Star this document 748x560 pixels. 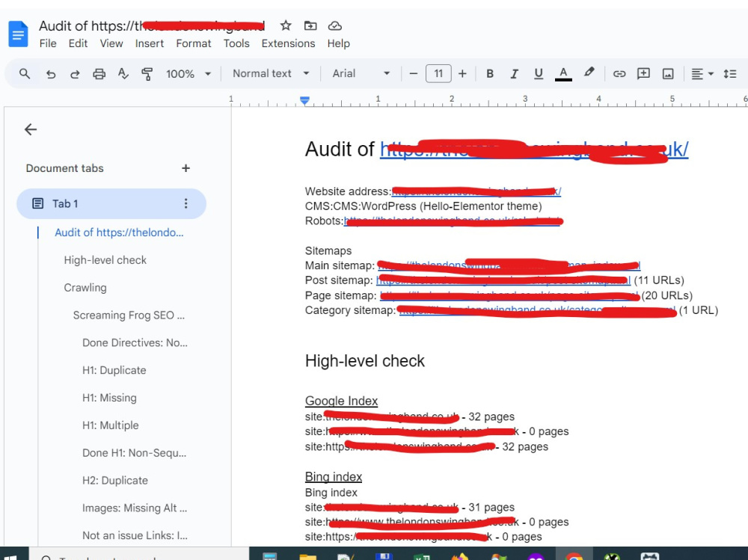click(x=285, y=25)
